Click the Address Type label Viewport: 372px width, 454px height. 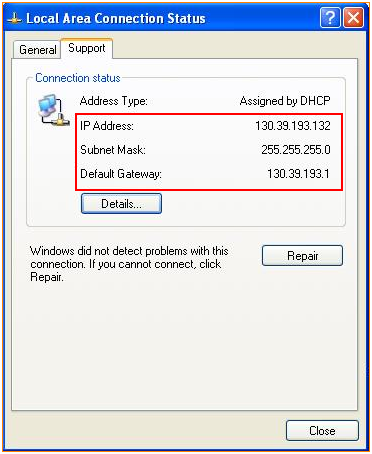tap(114, 101)
